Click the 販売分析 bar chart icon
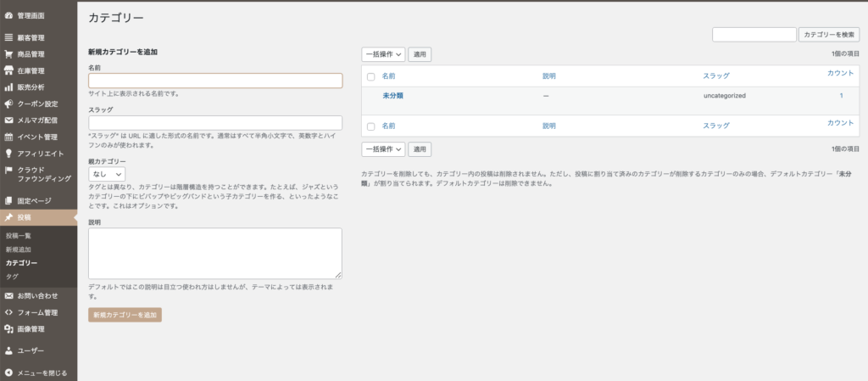The height and width of the screenshot is (381, 868). [x=8, y=87]
